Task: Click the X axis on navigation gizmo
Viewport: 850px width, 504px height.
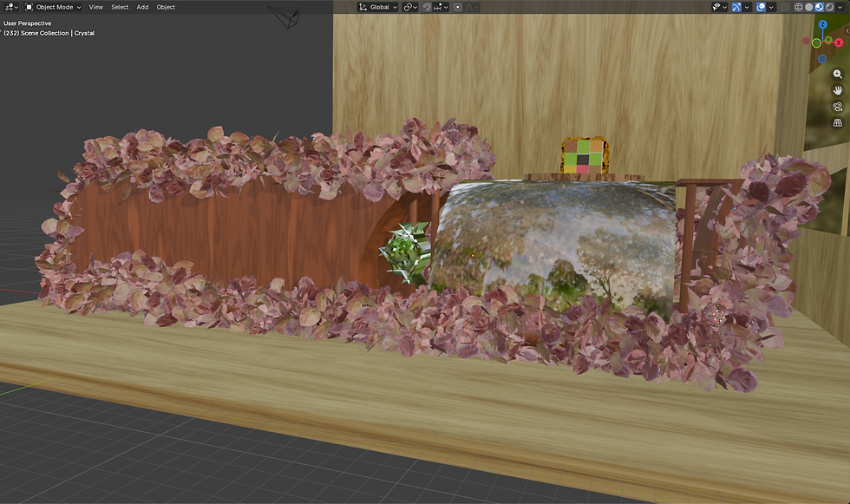Action: point(840,43)
